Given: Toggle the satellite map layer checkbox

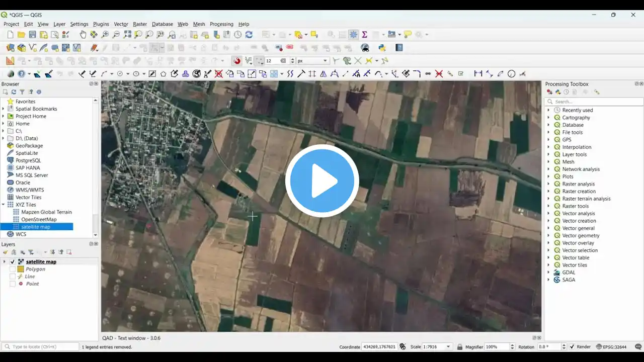Looking at the screenshot, I should point(13,262).
